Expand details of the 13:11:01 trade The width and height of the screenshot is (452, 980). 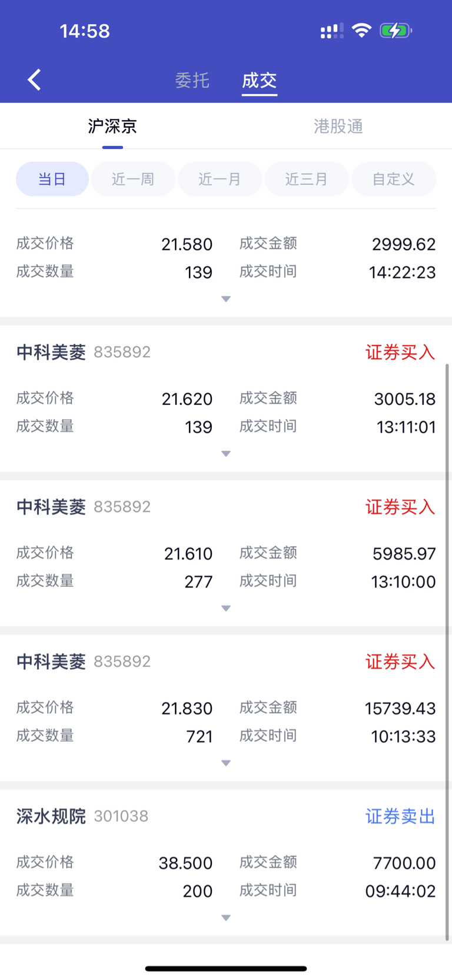click(x=226, y=454)
